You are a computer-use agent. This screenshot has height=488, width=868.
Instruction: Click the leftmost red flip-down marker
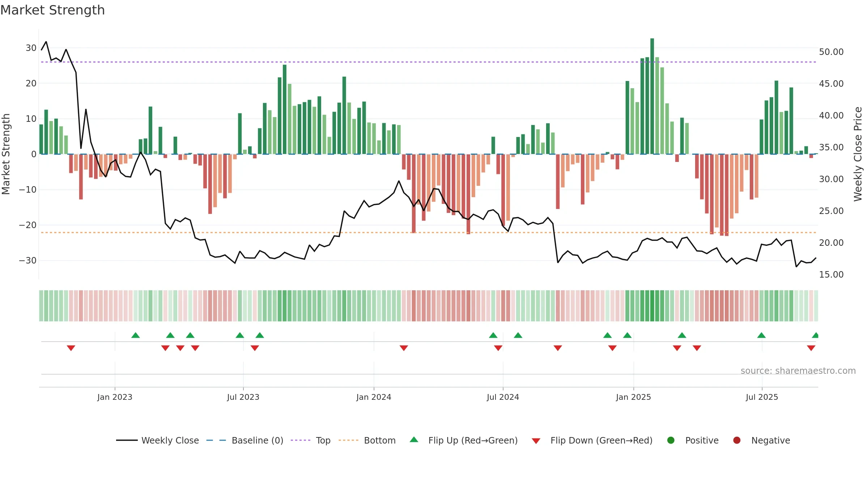(x=71, y=348)
